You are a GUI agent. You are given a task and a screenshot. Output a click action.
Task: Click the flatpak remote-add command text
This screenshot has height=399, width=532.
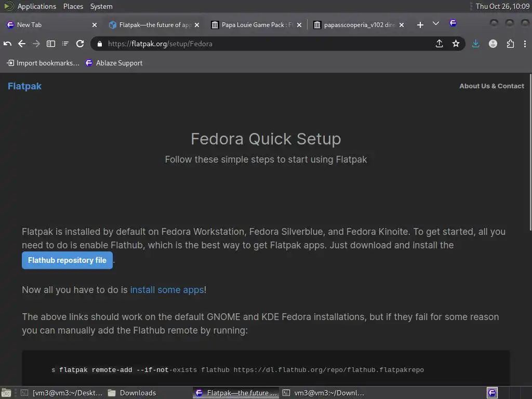[x=242, y=370]
